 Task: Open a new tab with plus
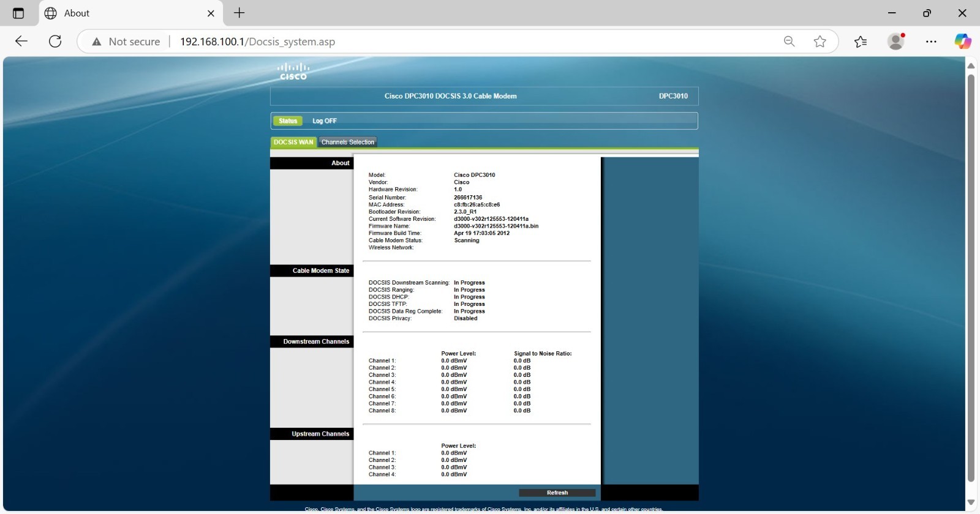coord(239,13)
